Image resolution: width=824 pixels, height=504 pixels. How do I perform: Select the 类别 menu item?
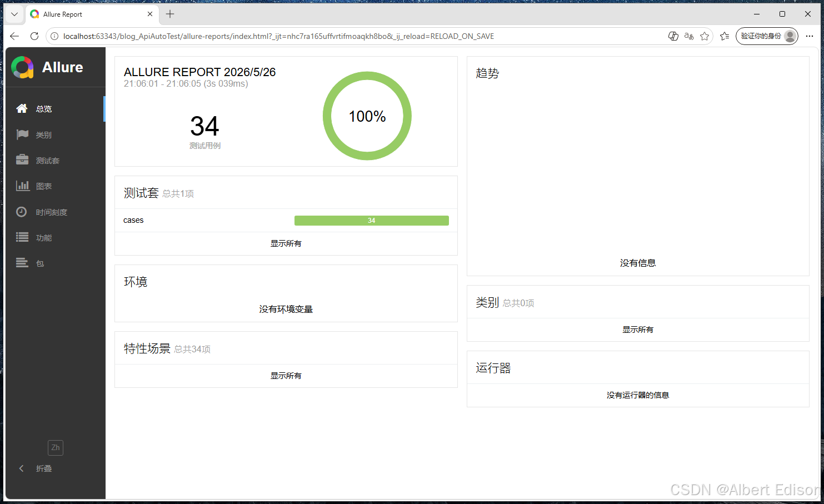click(x=55, y=134)
